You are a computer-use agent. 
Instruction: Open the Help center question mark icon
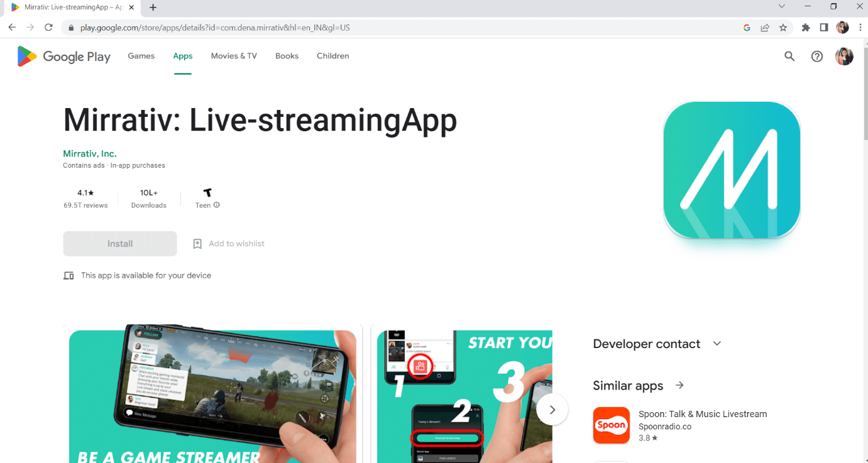click(817, 57)
